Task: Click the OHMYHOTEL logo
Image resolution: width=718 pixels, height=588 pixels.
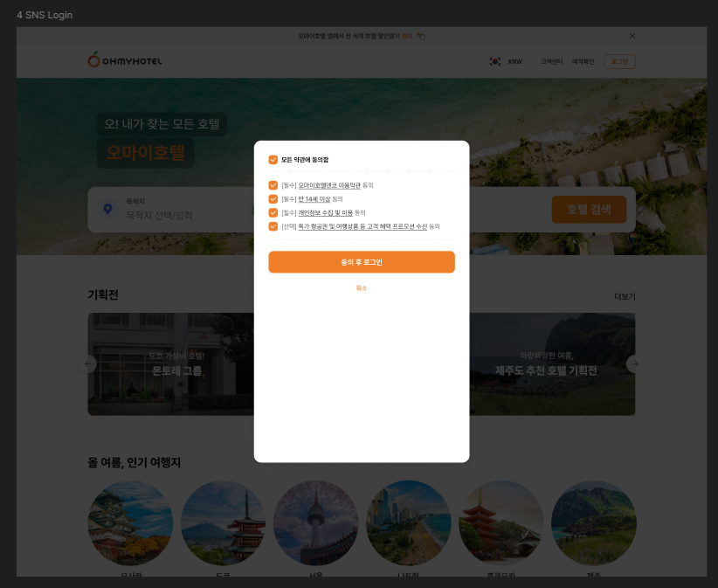Action: 125,60
